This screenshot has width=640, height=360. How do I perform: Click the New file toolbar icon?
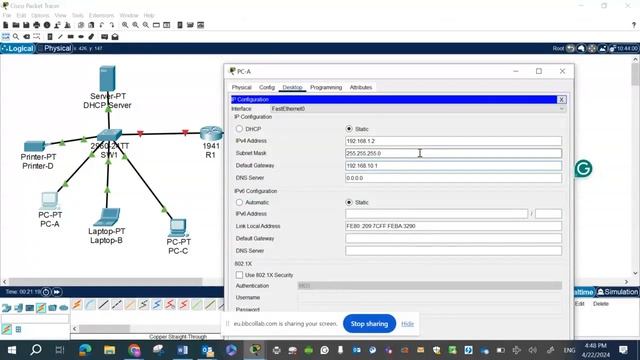6,25
